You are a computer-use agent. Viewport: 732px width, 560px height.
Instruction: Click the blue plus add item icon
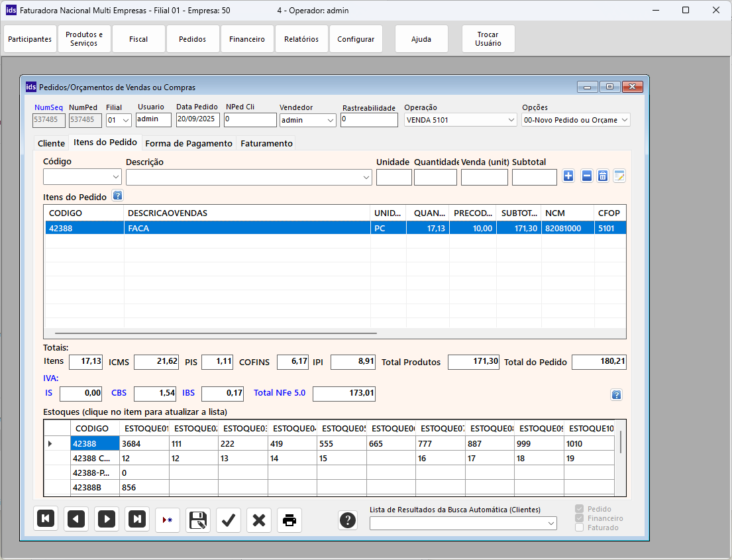[x=568, y=176]
